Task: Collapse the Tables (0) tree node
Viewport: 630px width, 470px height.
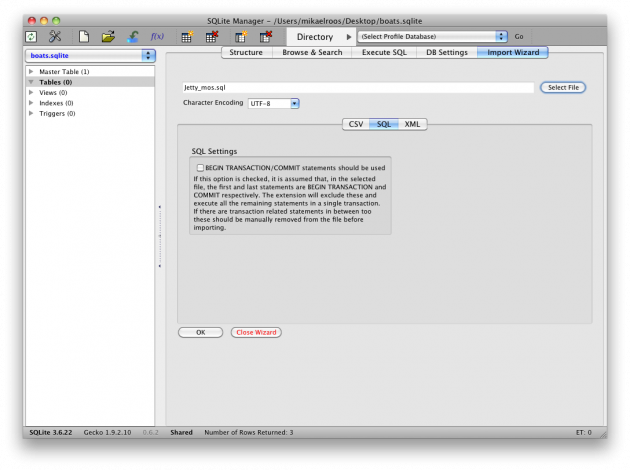Action: (x=31, y=82)
